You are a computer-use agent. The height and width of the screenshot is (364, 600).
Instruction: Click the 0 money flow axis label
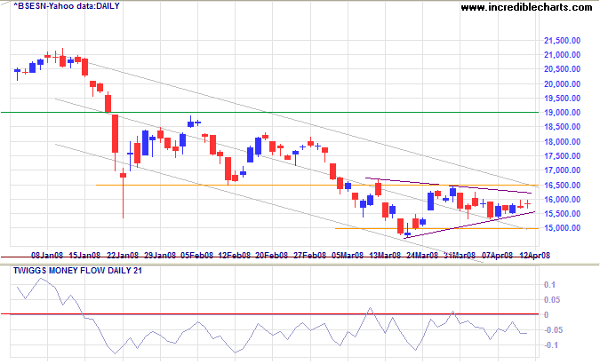coord(546,315)
